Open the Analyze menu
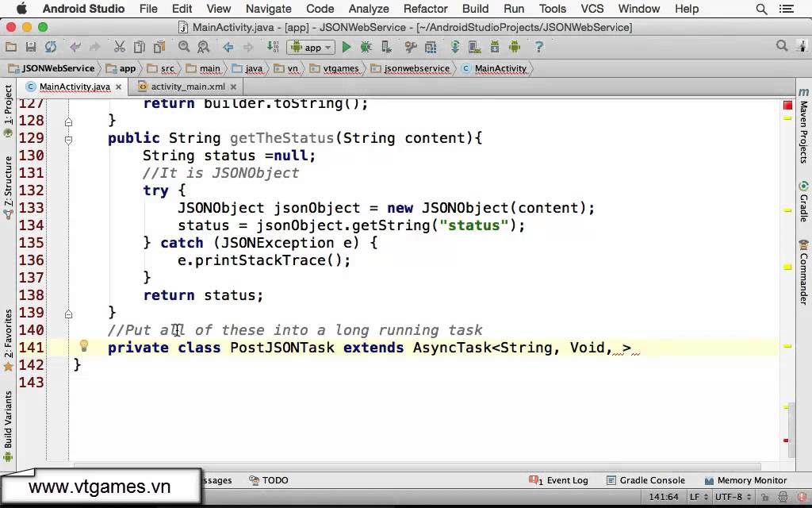 (369, 9)
